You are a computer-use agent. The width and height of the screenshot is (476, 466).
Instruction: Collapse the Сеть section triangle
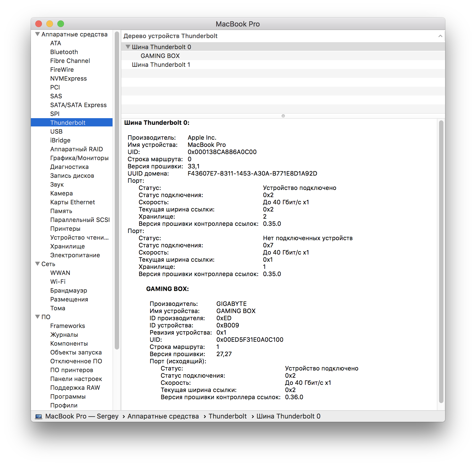(x=38, y=264)
